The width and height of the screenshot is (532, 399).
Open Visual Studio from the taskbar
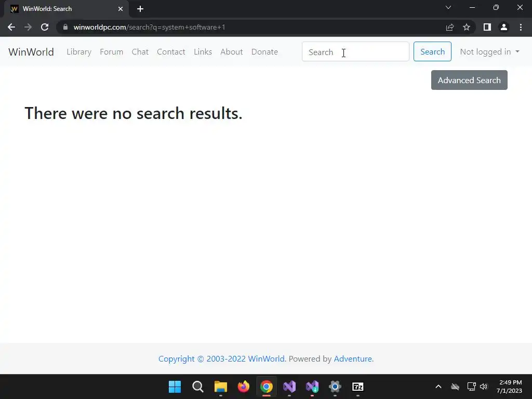click(x=289, y=387)
